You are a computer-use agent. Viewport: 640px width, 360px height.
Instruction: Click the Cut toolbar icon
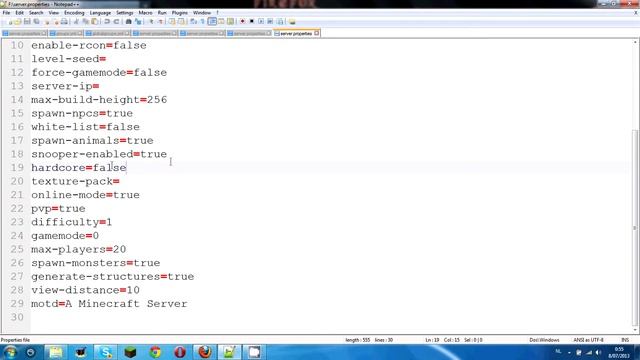pos(76,21)
